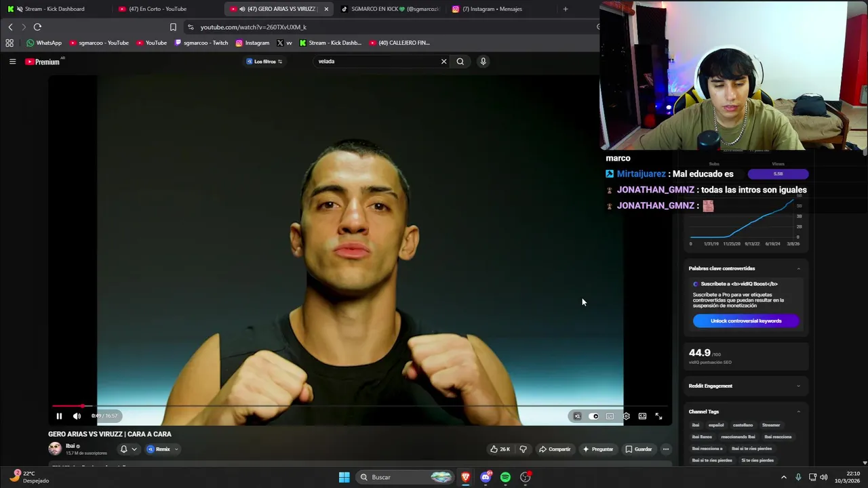This screenshot has height=488, width=868.
Task: Close the GERO ARIAS VS VIRUZZ tab
Action: click(x=326, y=9)
